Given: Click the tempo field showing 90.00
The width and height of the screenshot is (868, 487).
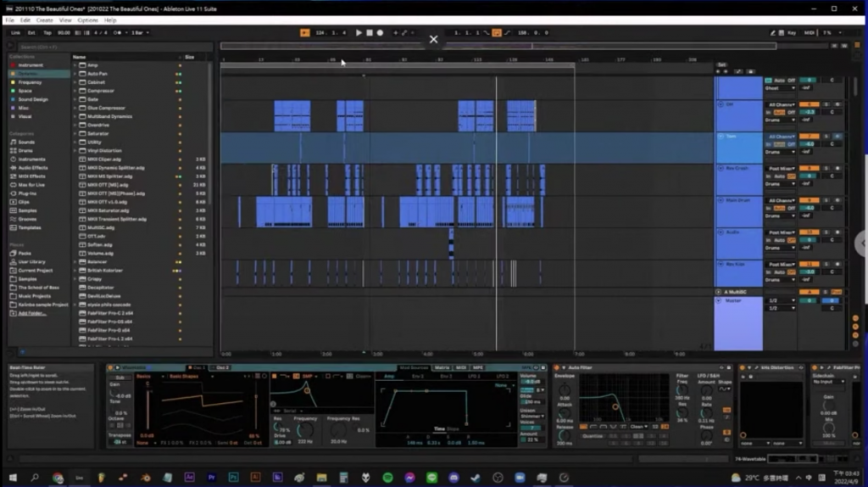Looking at the screenshot, I should tap(64, 33).
